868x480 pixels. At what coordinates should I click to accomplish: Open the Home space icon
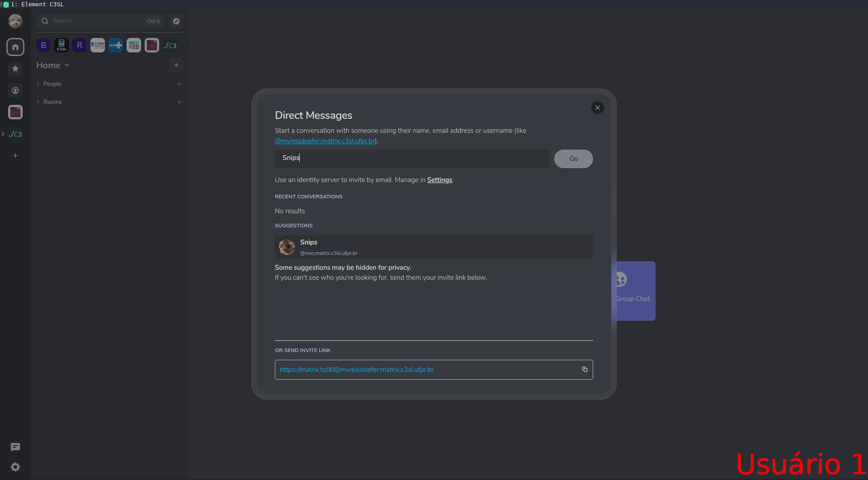15,47
